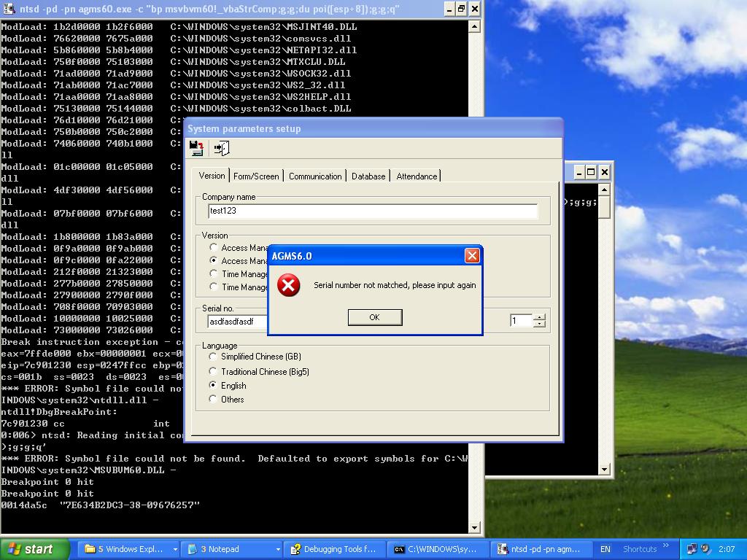Switch to the Database tab
747x560 pixels.
click(368, 176)
